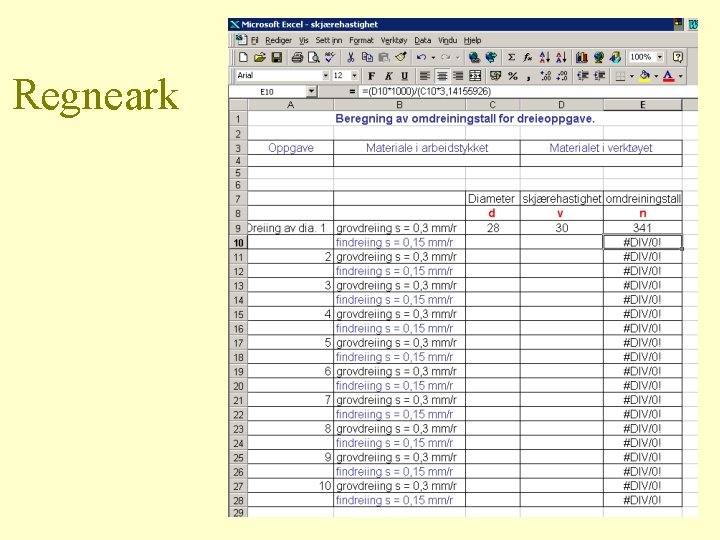This screenshot has height=540, width=720.
Task: Open the Web toolbar icon
Action: [491, 57]
